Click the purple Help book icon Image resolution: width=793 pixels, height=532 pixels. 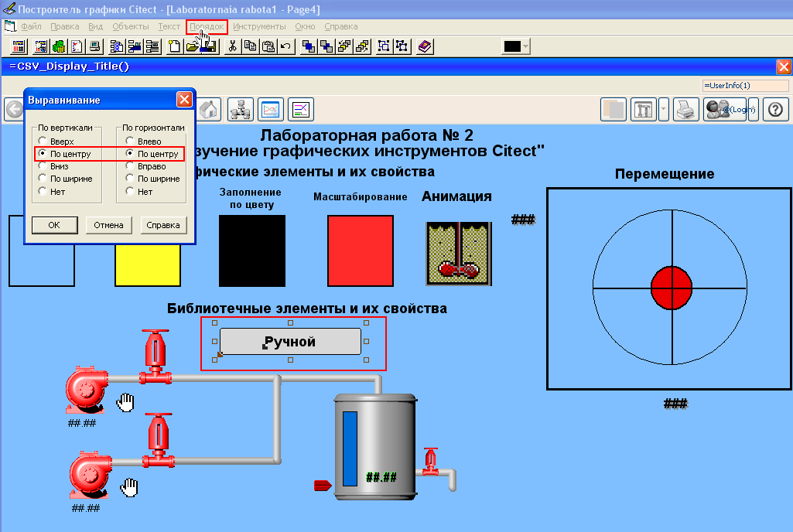[x=425, y=47]
